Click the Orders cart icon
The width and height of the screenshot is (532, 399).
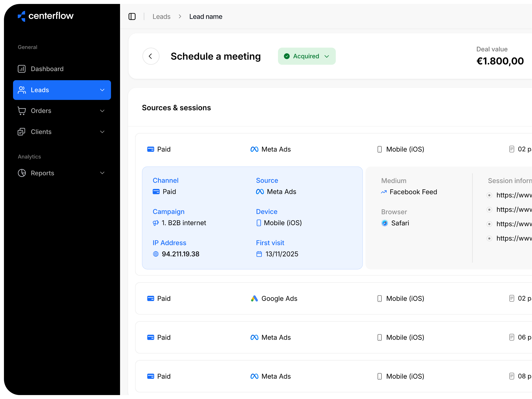22,111
